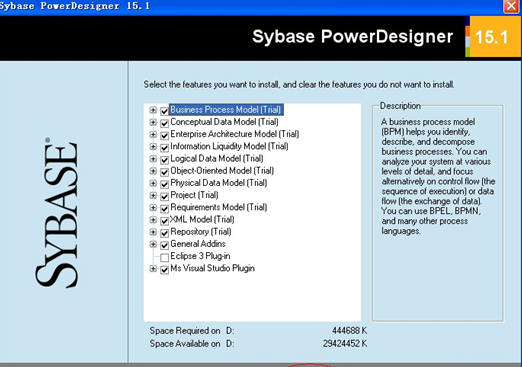Screen dimensions: 522x367
Task: Toggle Enterprise Architecture Model (Trial) checkbox
Action: tap(164, 135)
